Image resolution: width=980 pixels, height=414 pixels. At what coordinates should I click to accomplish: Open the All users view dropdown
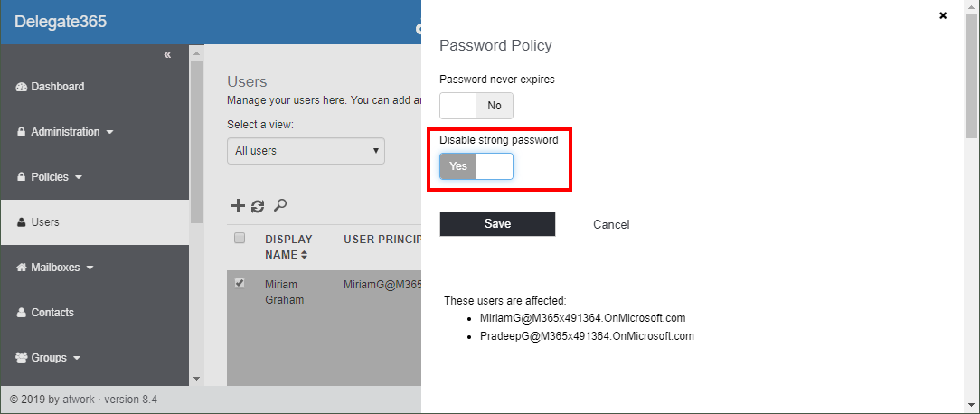tap(306, 151)
